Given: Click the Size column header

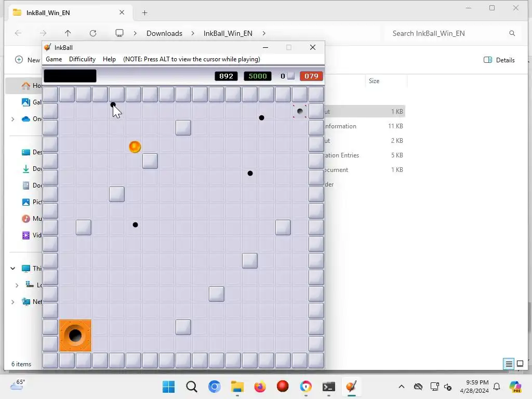Looking at the screenshot, I should pyautogui.click(x=386, y=81).
